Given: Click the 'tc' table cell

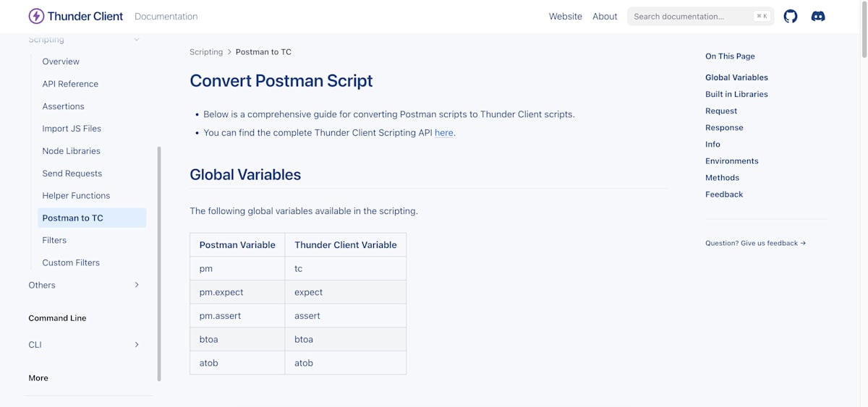Looking at the screenshot, I should coord(346,268).
